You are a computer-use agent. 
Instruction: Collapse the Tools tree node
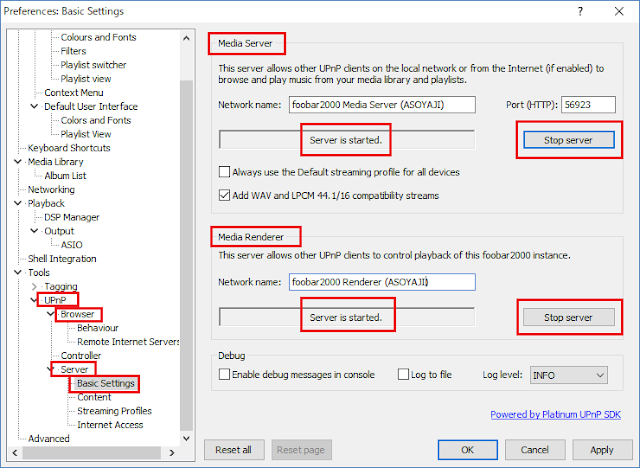tap(18, 273)
